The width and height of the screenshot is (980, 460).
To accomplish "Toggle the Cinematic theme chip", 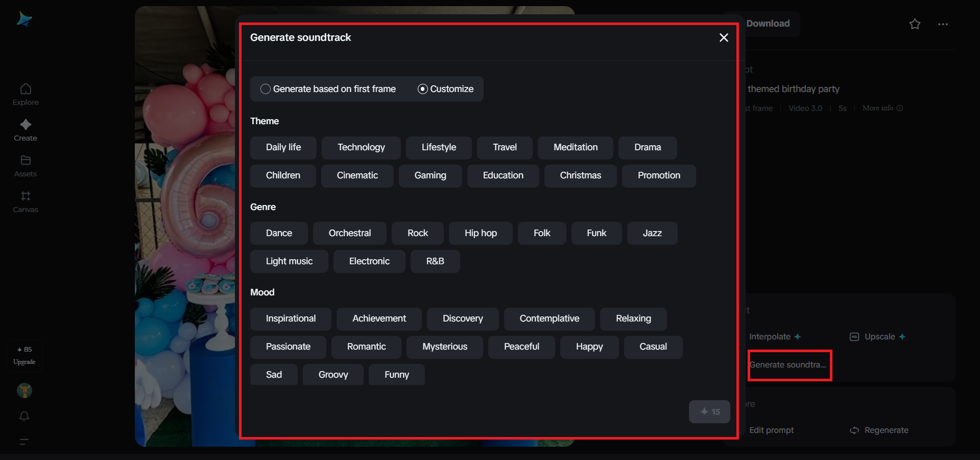I will tap(356, 175).
